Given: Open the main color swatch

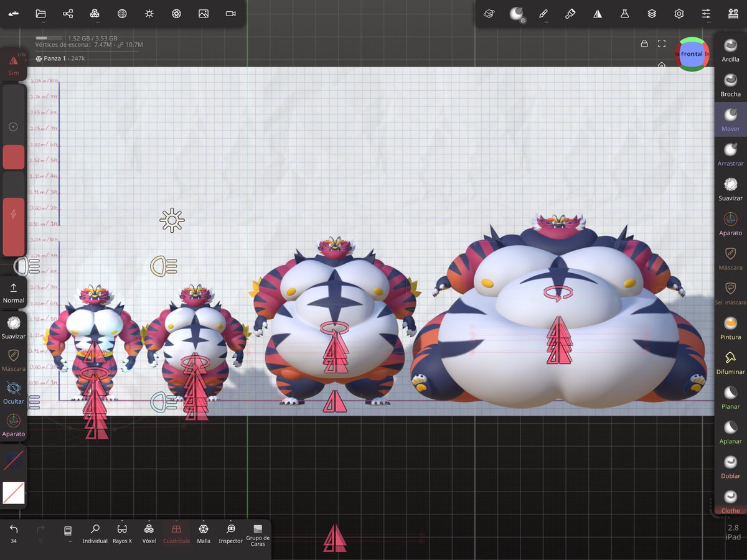Looking at the screenshot, I should 14,461.
